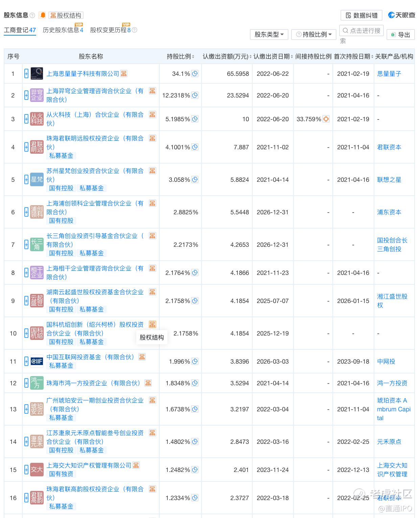Click equity structure icon after 上海交大知识产权管理有限公司
Image resolution: width=420 pixels, height=518 pixels.
136,465
